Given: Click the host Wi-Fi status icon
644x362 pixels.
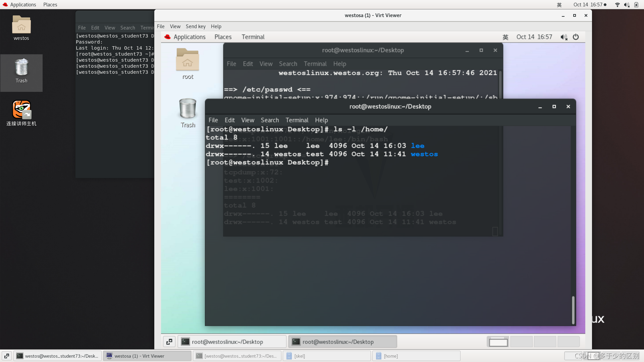Looking at the screenshot, I should point(617,5).
